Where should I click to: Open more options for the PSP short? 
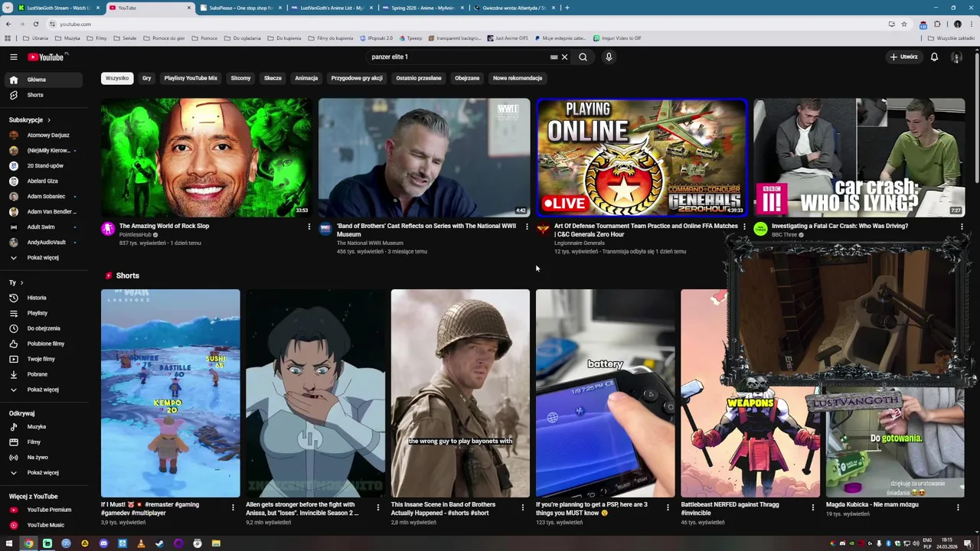coord(668,507)
